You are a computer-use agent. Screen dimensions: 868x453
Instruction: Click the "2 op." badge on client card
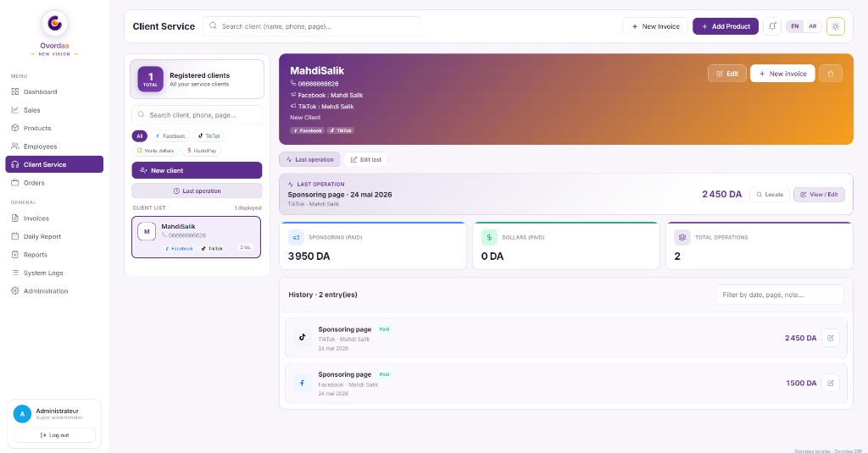245,247
